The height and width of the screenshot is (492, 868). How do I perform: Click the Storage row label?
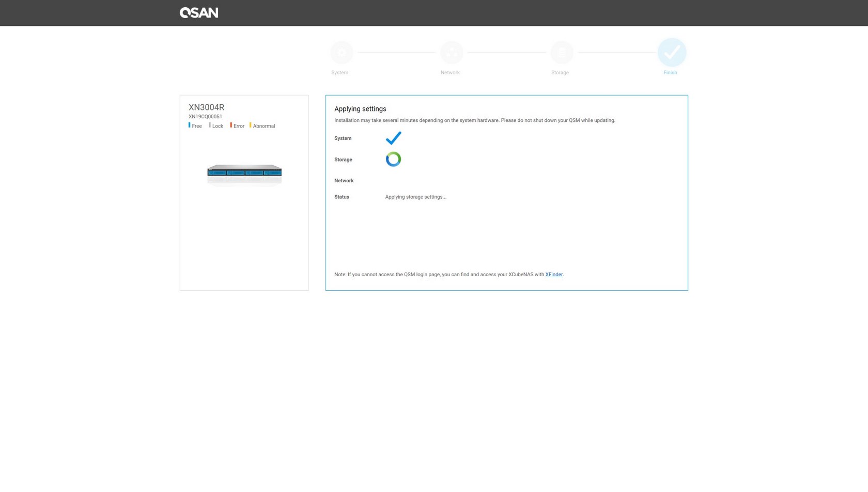343,160
